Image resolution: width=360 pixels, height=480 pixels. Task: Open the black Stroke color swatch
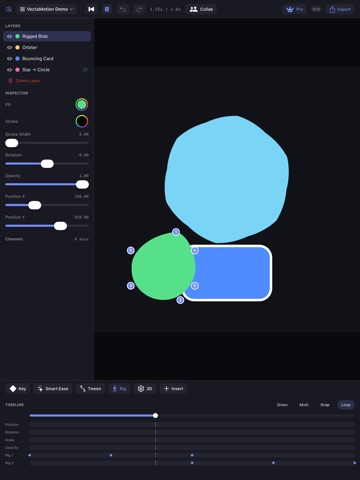coord(82,121)
